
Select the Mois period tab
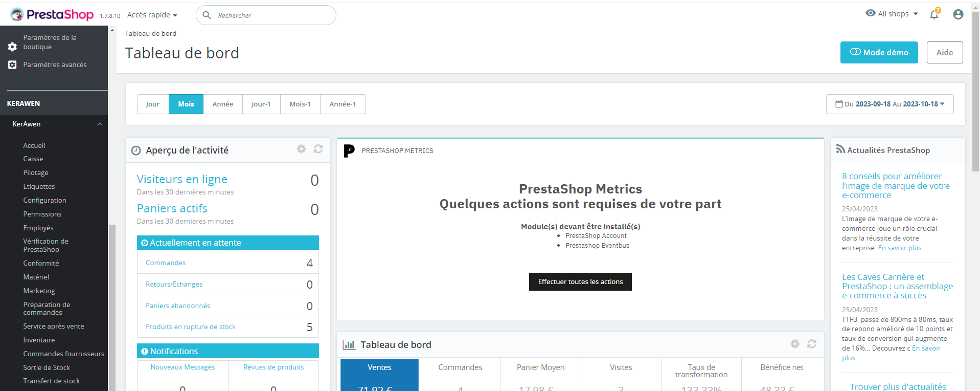click(186, 104)
